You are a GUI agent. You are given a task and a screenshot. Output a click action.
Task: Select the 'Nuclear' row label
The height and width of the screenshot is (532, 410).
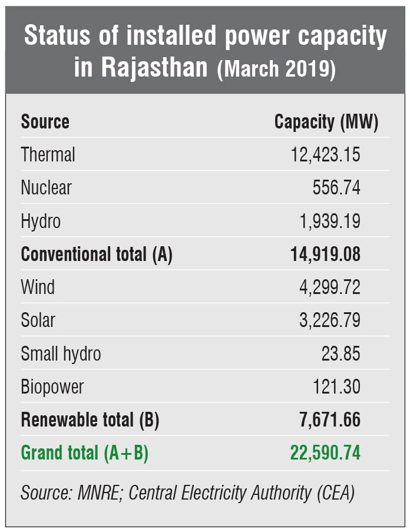[46, 188]
